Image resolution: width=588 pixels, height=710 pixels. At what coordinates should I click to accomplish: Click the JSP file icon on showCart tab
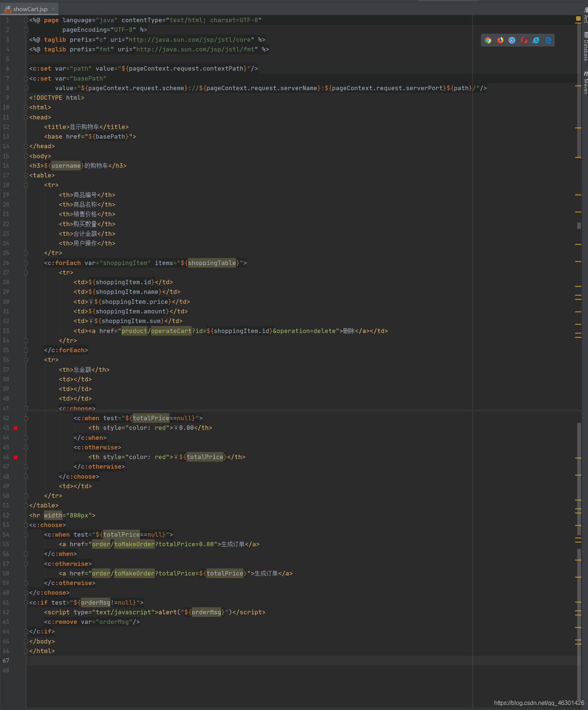(x=8, y=9)
